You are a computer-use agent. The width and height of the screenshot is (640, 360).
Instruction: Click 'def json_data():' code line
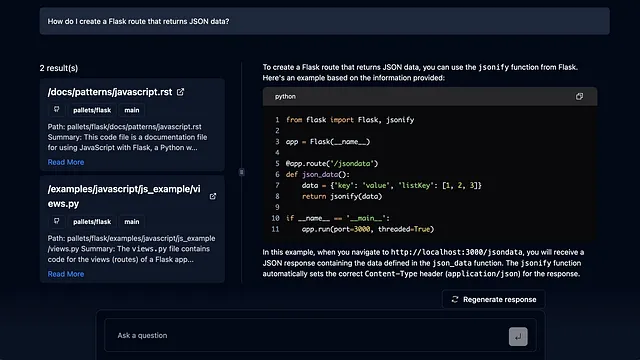(318, 174)
